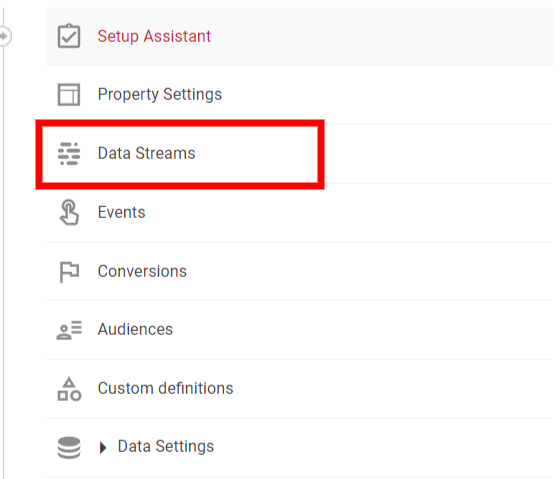Click the Audiences person-list icon
The height and width of the screenshot is (479, 560).
(69, 330)
